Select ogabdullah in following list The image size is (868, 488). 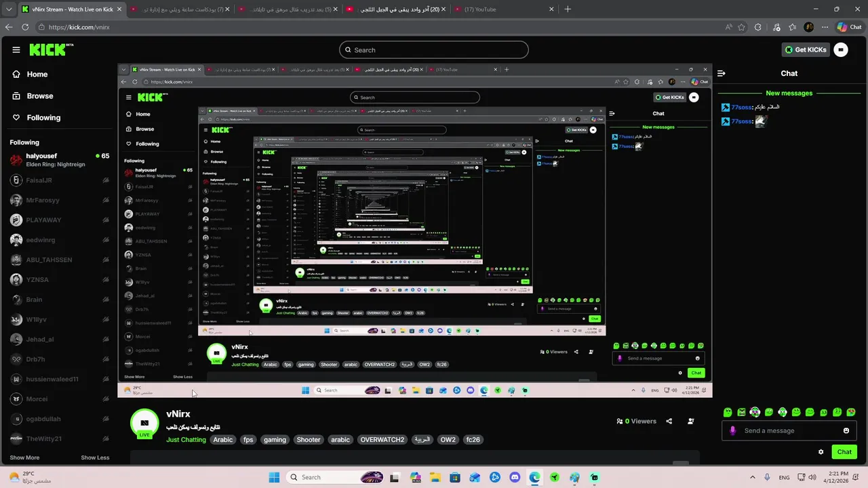[60, 419]
